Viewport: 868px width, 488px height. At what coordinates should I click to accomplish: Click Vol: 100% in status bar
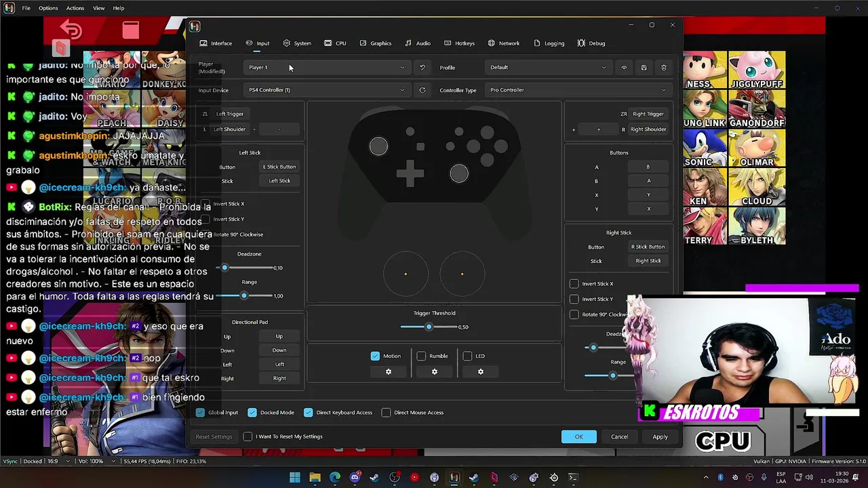pos(91,462)
